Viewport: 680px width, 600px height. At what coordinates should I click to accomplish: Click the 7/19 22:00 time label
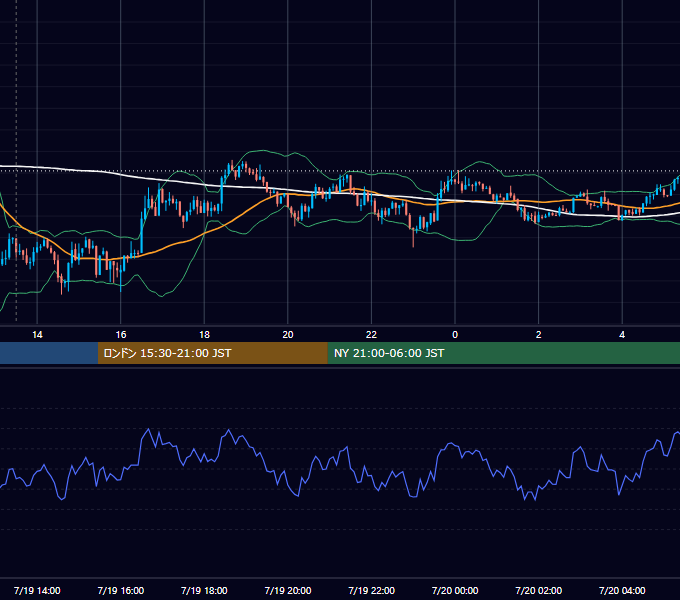372,590
